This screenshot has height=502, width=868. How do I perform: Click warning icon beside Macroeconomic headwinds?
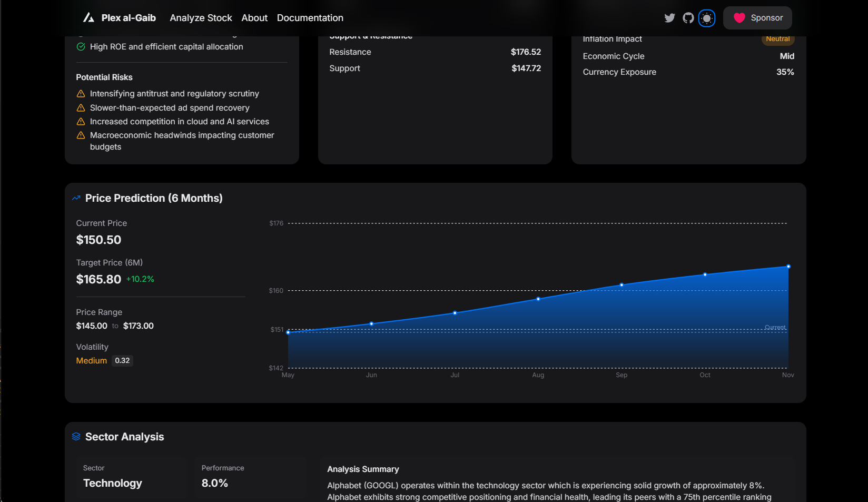81,135
